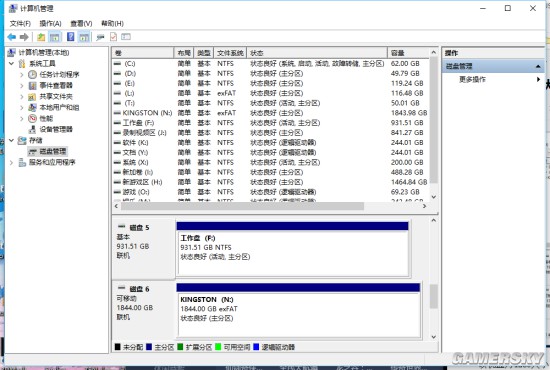Open the Action (操作) menu
The width and height of the screenshot is (550, 370).
coord(50,23)
